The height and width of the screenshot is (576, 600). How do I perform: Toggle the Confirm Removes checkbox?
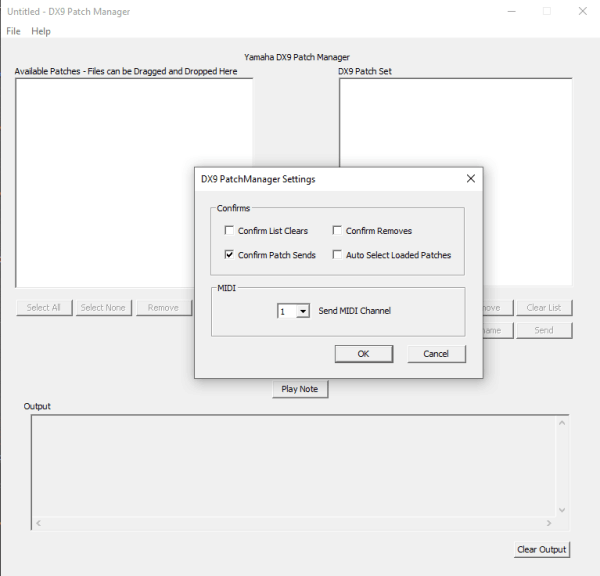click(338, 231)
